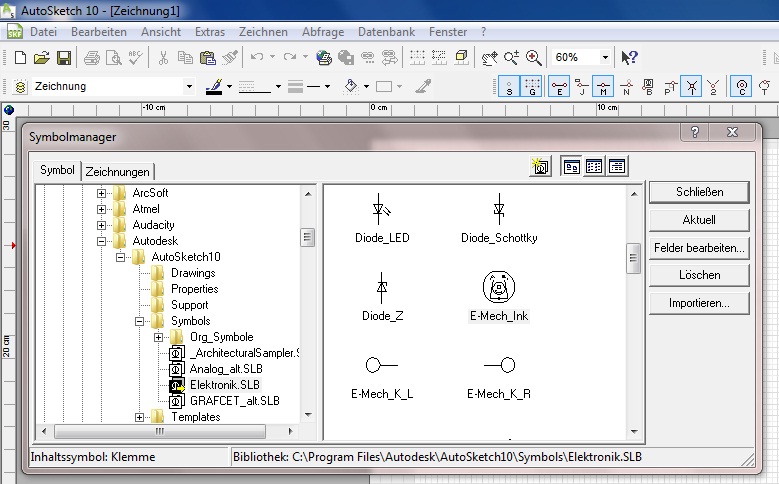Image resolution: width=779 pixels, height=484 pixels.
Task: Click symbol list vertical scrollbar thumb
Action: [633, 258]
